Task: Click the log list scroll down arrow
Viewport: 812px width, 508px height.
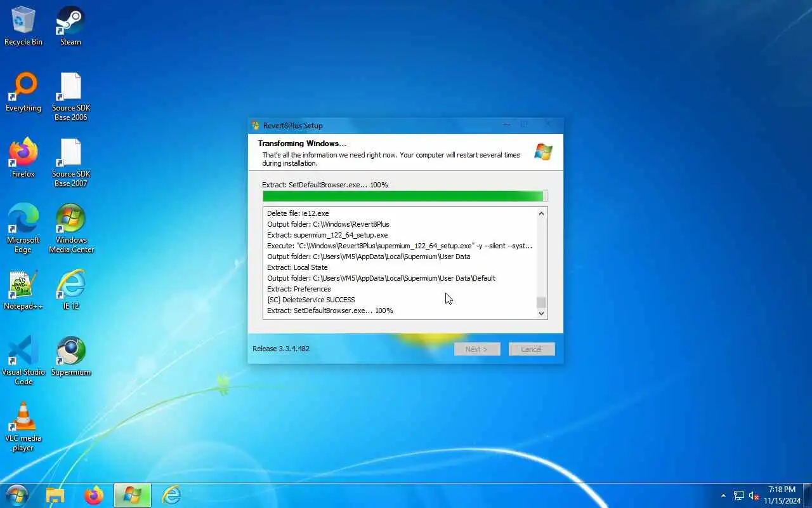Action: point(541,313)
